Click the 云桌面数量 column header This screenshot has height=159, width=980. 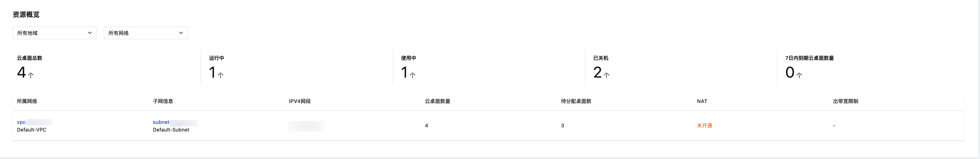pyautogui.click(x=437, y=101)
